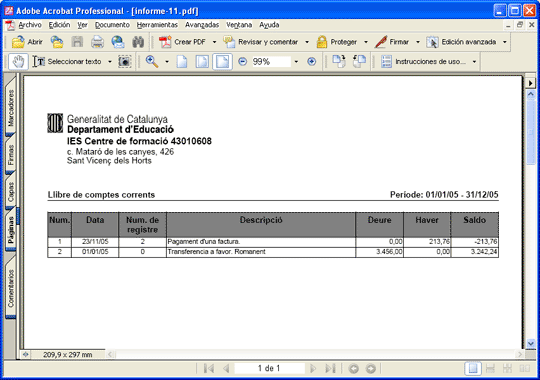Click the Save floppy disk icon
This screenshot has height=380, width=540.
pos(77,42)
